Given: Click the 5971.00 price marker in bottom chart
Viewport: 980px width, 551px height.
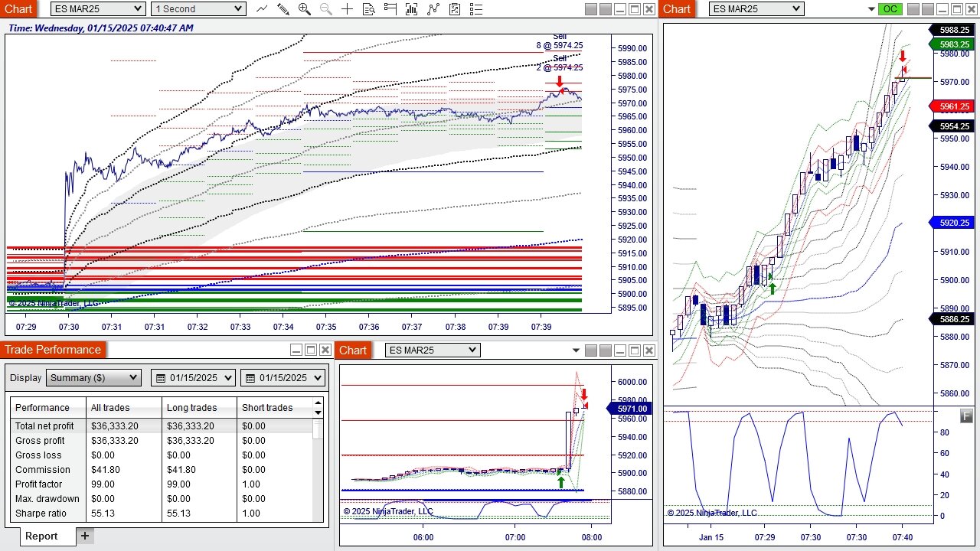Looking at the screenshot, I should (629, 409).
